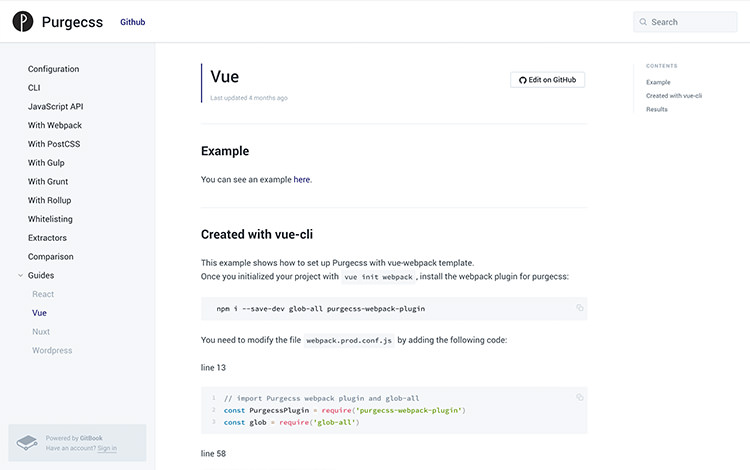Screen dimensions: 750x470
Task: Copy the npm install command
Action: (x=579, y=308)
